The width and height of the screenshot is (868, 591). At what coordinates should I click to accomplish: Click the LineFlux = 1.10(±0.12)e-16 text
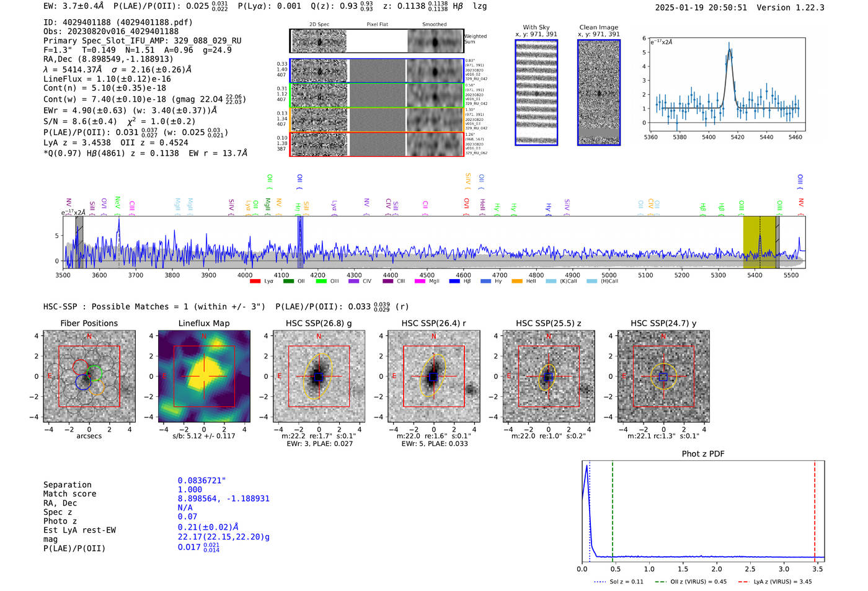pos(107,79)
